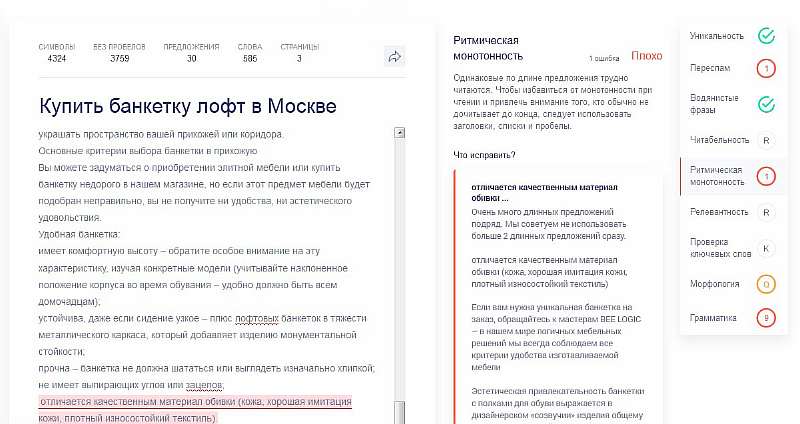Click the paragraph about мастерам BEE LOGIC
This screenshot has height=424, width=800.
pyautogui.click(x=556, y=337)
